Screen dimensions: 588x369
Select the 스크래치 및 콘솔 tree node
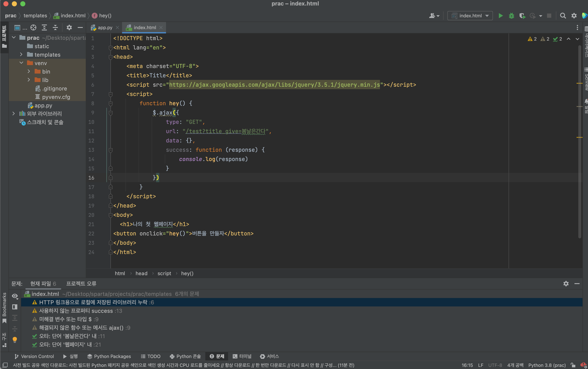tap(45, 122)
